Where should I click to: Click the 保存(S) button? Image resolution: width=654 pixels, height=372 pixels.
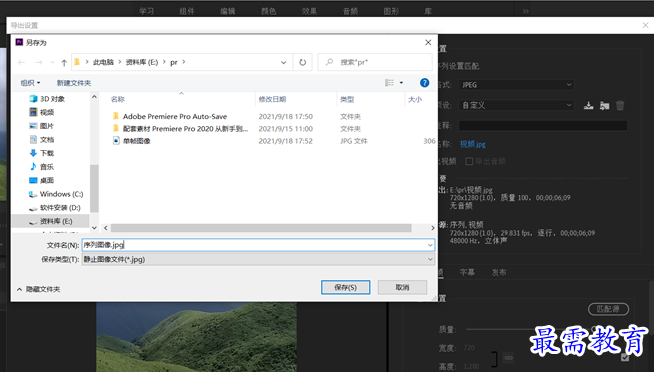(345, 287)
